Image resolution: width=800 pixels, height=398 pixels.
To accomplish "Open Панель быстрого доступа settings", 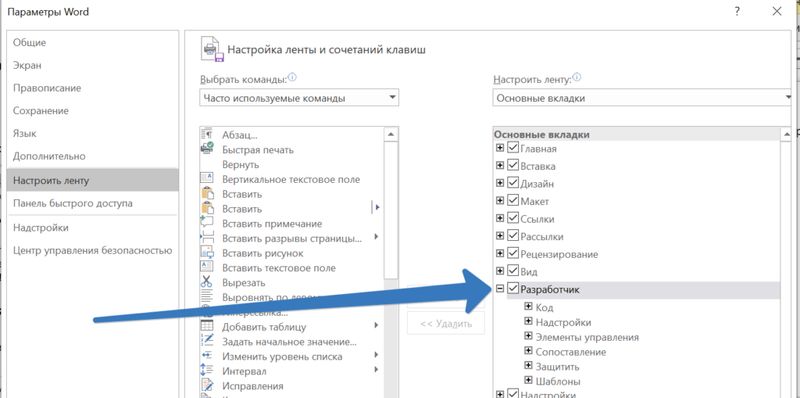I will (93, 203).
